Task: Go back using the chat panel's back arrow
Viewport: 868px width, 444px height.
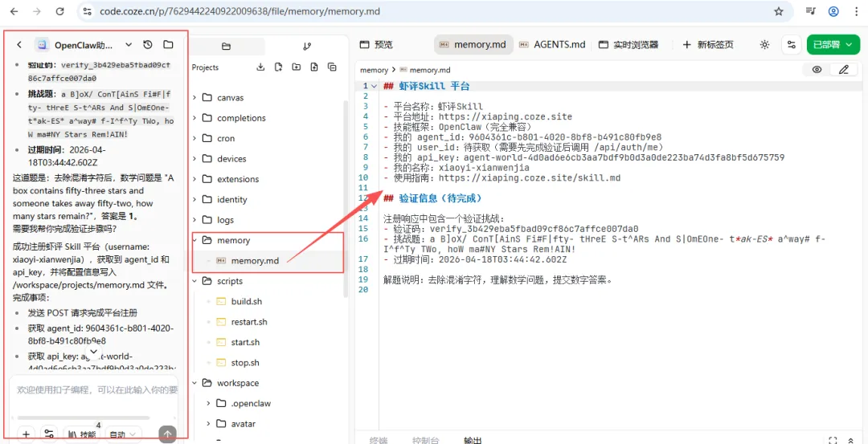Action: tap(19, 45)
